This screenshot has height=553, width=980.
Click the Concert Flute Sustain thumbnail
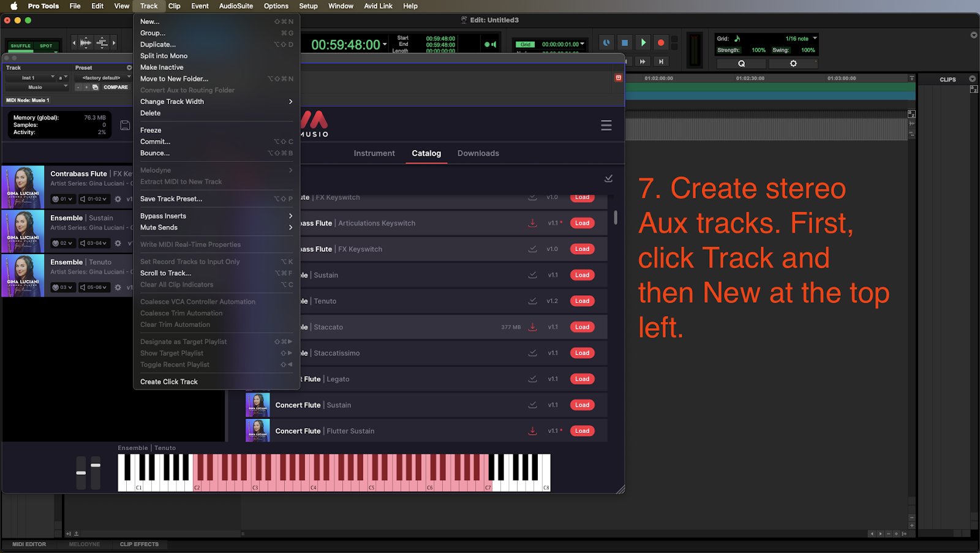[x=257, y=405]
